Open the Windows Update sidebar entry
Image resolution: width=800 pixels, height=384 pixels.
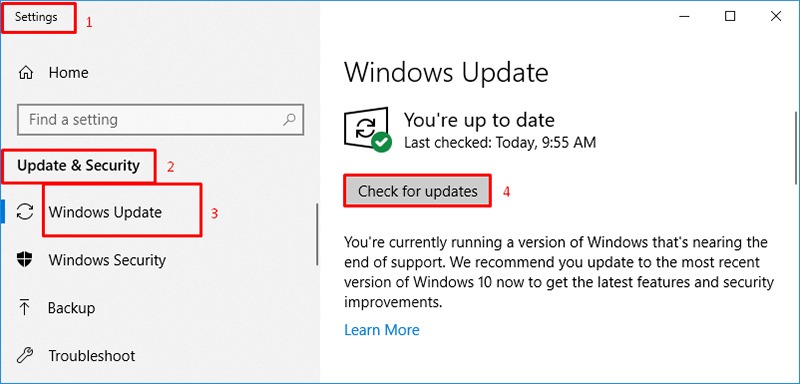coord(105,212)
